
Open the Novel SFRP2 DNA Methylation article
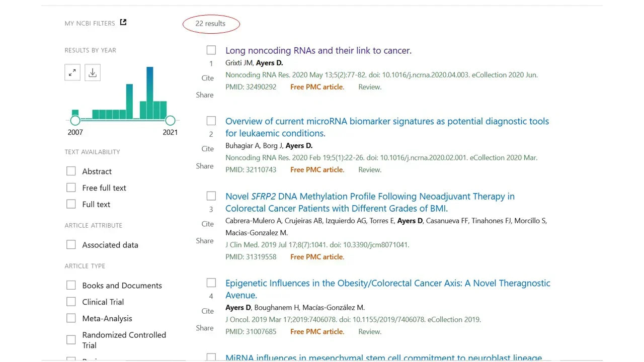point(370,202)
